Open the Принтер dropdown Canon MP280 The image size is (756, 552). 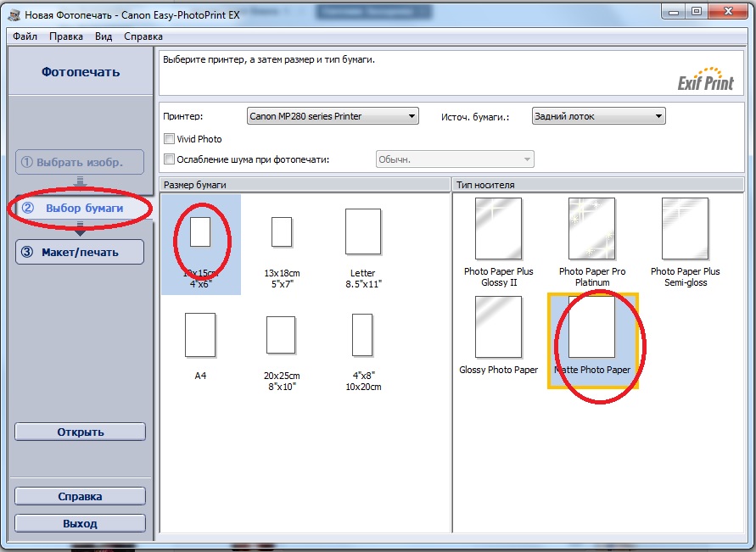[333, 116]
